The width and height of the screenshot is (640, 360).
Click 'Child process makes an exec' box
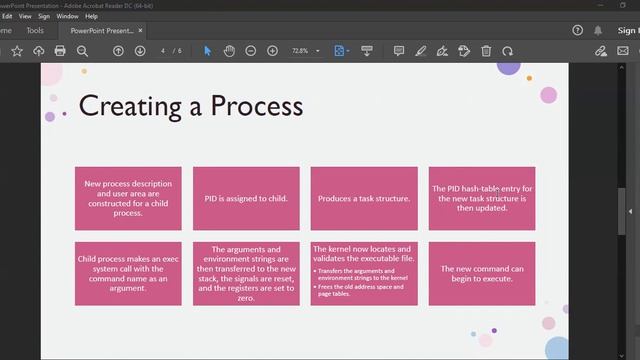point(128,273)
